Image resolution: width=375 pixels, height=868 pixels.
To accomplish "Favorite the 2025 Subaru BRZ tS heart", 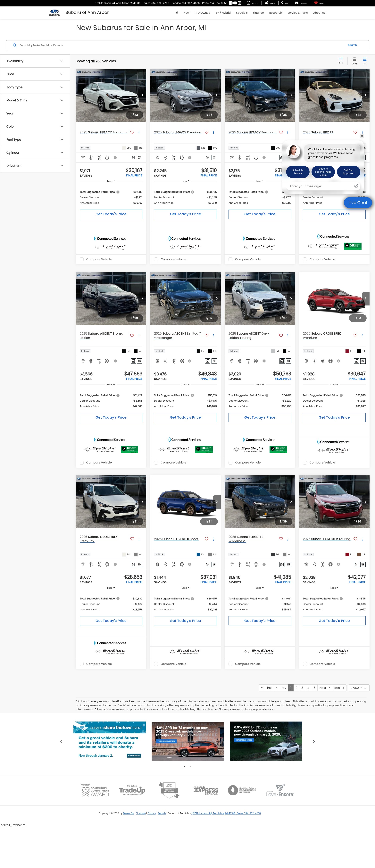I will coord(355,132).
